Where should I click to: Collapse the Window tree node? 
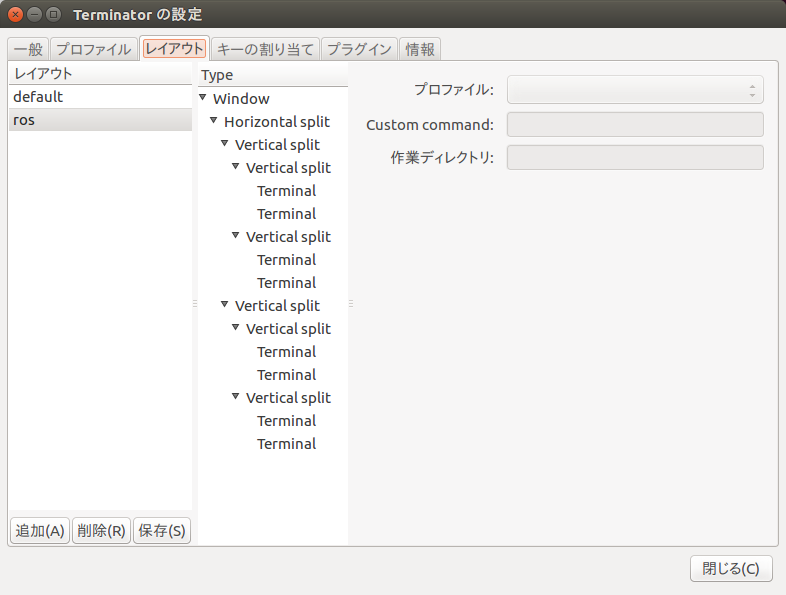click(203, 97)
